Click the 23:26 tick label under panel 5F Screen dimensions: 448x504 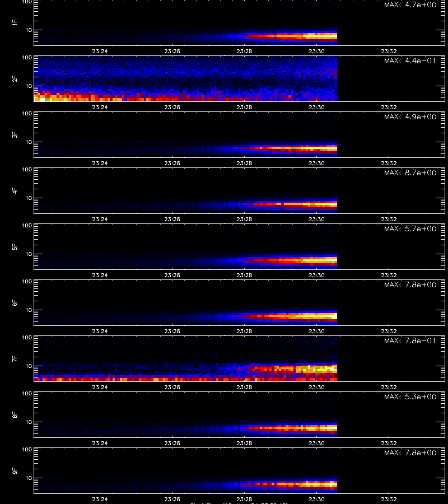click(172, 275)
